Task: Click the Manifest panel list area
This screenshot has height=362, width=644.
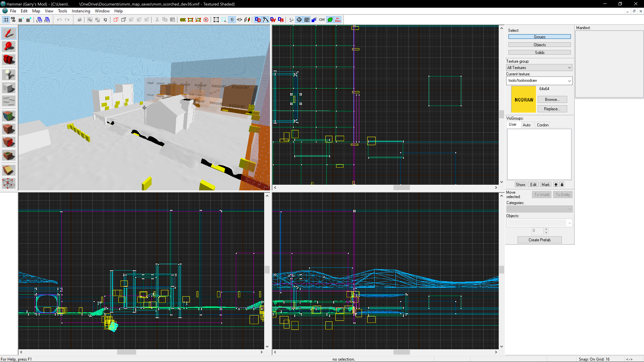Action: point(609,64)
